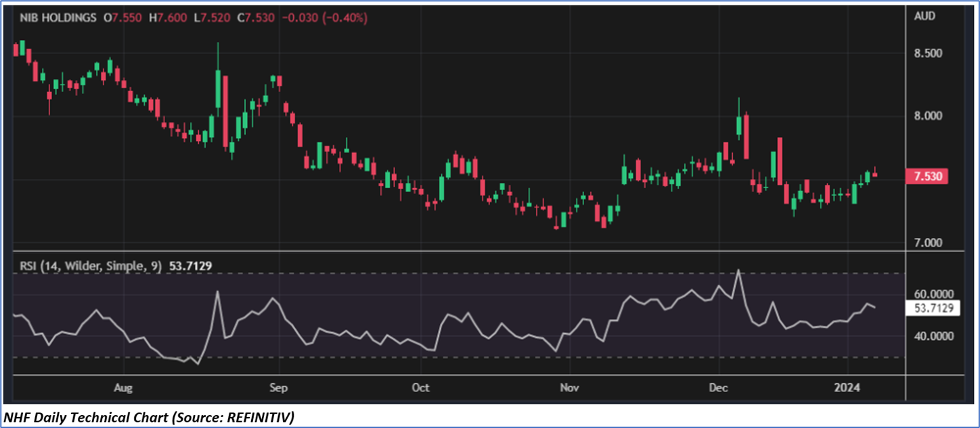Screen dimensions: 980x428
Task: Click the Sep label on time axis
Action: coord(279,388)
